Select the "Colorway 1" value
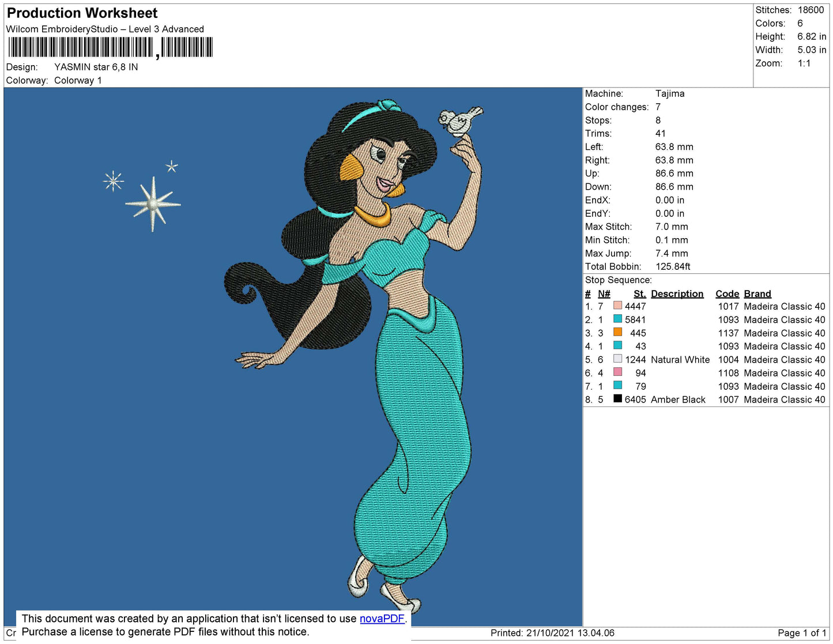Screen dimensions: 833x644 (x=78, y=81)
